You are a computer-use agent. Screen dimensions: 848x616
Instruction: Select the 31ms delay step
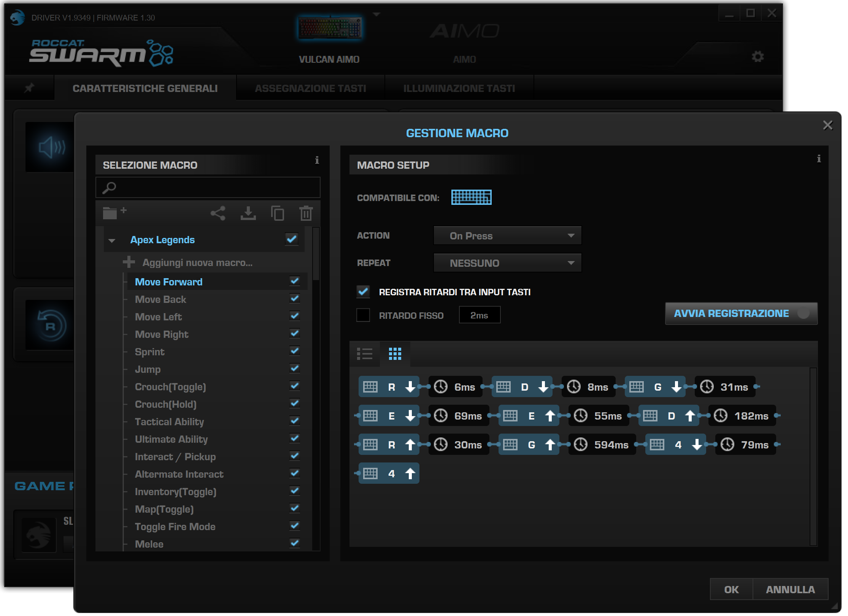[725, 387]
